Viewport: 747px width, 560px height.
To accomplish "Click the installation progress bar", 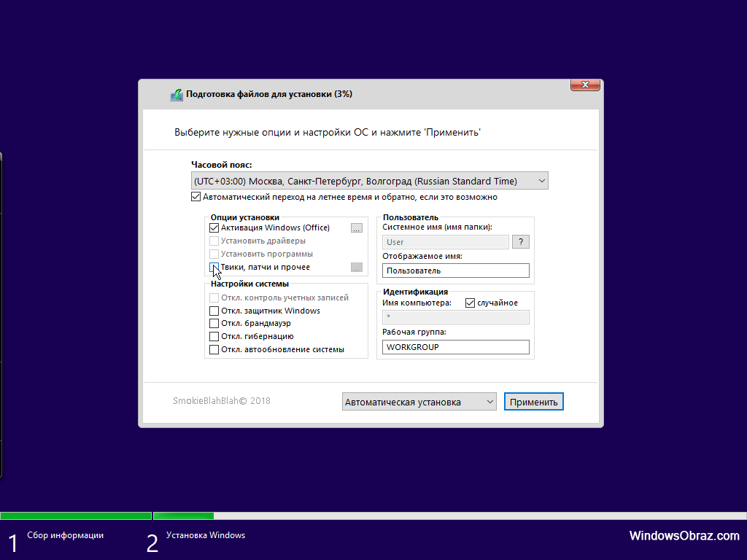I will point(373,516).
